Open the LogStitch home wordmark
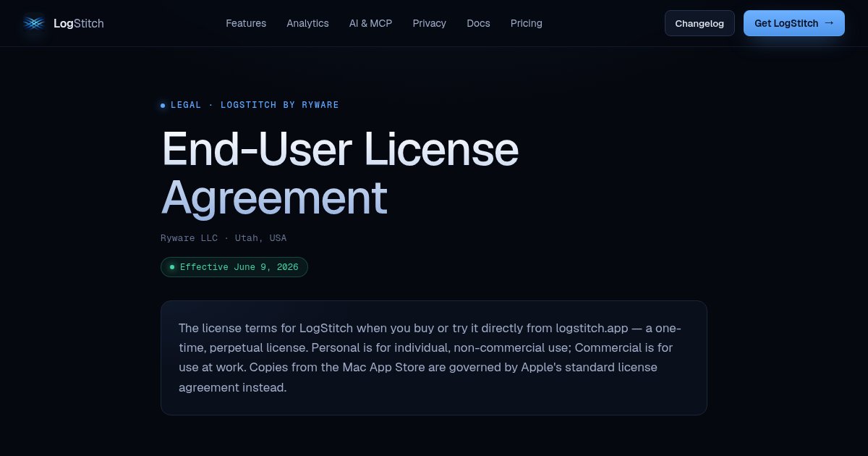The width and height of the screenshot is (868, 456). click(79, 23)
